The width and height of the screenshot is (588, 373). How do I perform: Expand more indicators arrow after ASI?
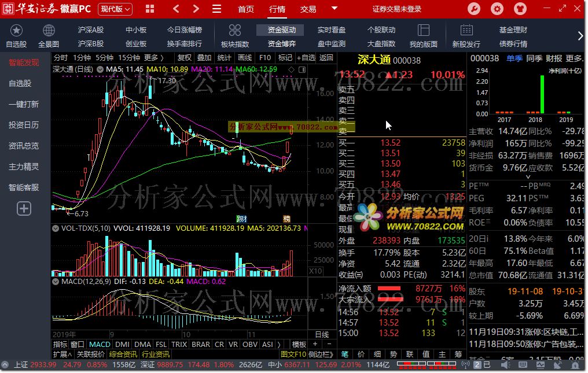(278, 344)
